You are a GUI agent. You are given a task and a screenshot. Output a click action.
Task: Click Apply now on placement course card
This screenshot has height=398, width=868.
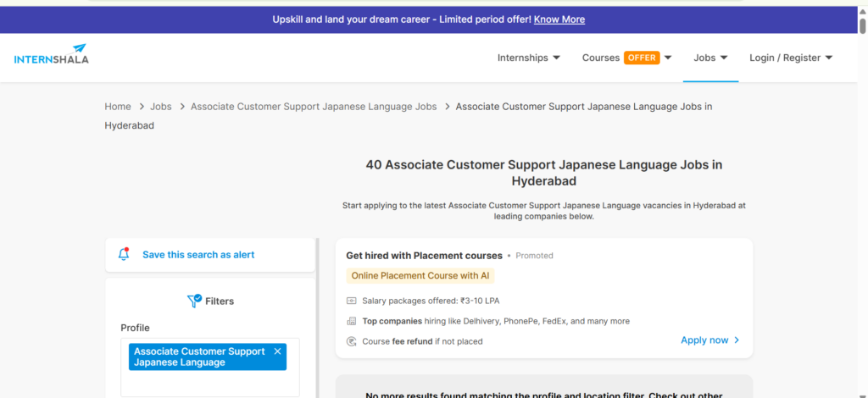tap(704, 340)
